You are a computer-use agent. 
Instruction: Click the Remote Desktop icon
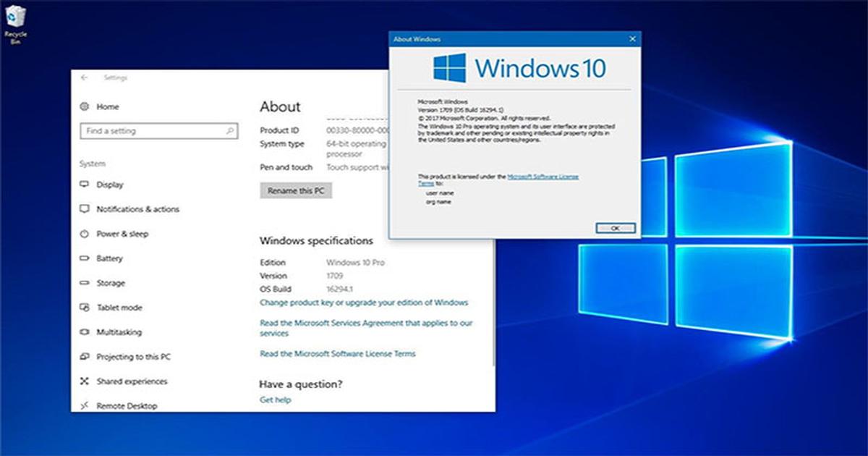tap(84, 406)
